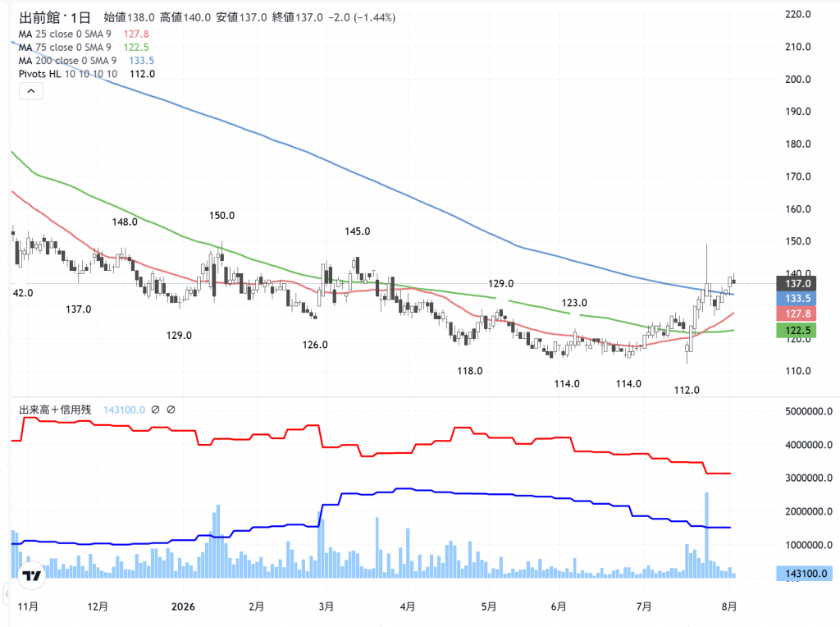840x627 pixels.
Task: Click the 11月 label on the time axis
Action: pyautogui.click(x=28, y=606)
